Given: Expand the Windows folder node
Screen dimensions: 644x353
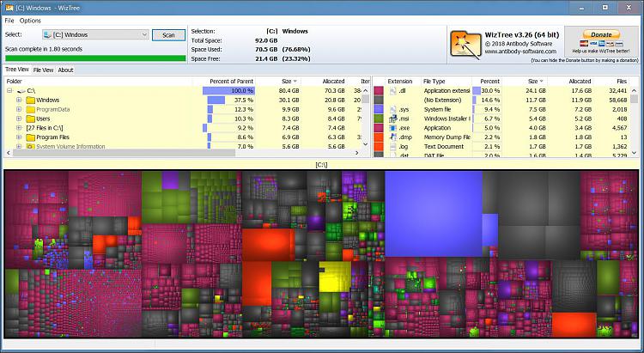Looking at the screenshot, I should tap(19, 100).
